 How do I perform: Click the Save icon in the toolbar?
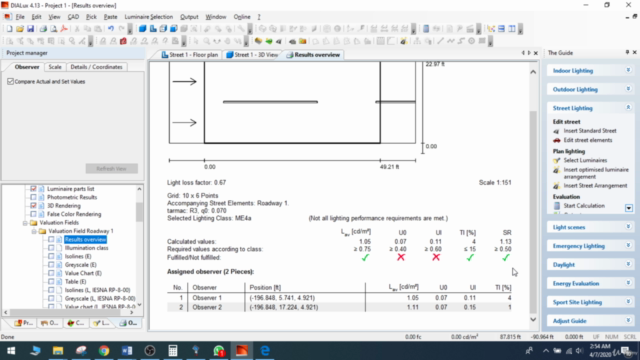pos(30,29)
